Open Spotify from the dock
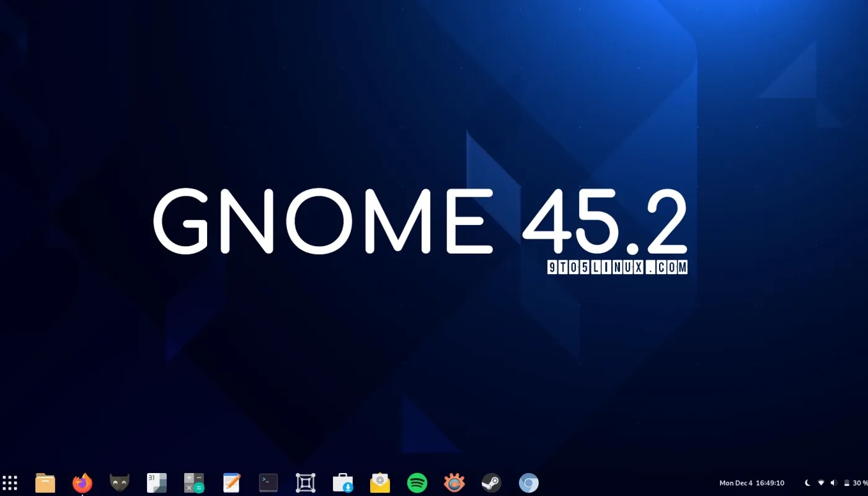The width and height of the screenshot is (868, 496). [417, 483]
